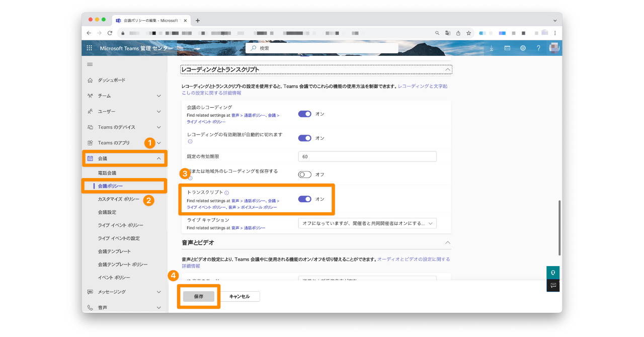This screenshot has width=644, height=337.
Task: Open the app launcher waffle icon
Action: (90, 48)
